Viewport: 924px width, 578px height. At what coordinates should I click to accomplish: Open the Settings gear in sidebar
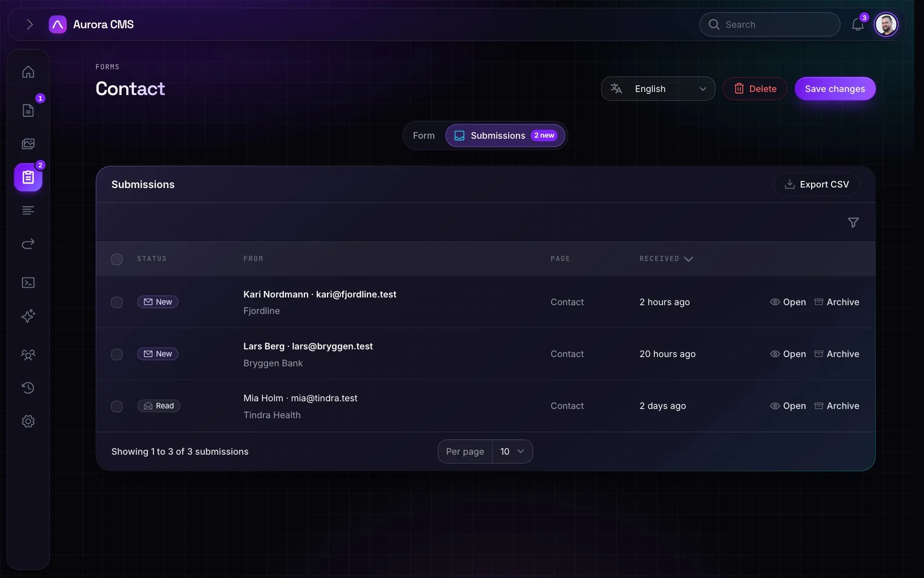point(28,421)
